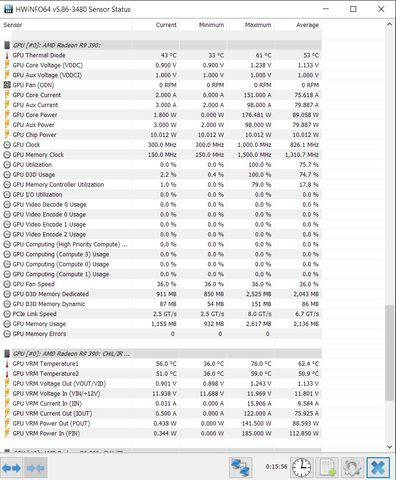
Task: Click the HWiNFO64 title bar app icon
Action: coord(8,9)
